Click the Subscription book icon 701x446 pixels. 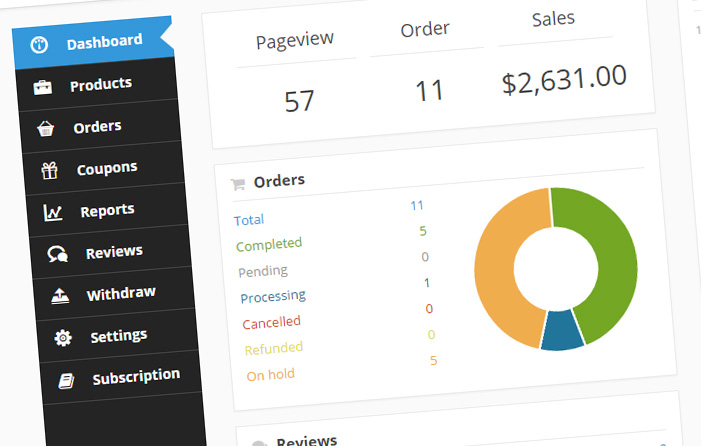[x=66, y=380]
